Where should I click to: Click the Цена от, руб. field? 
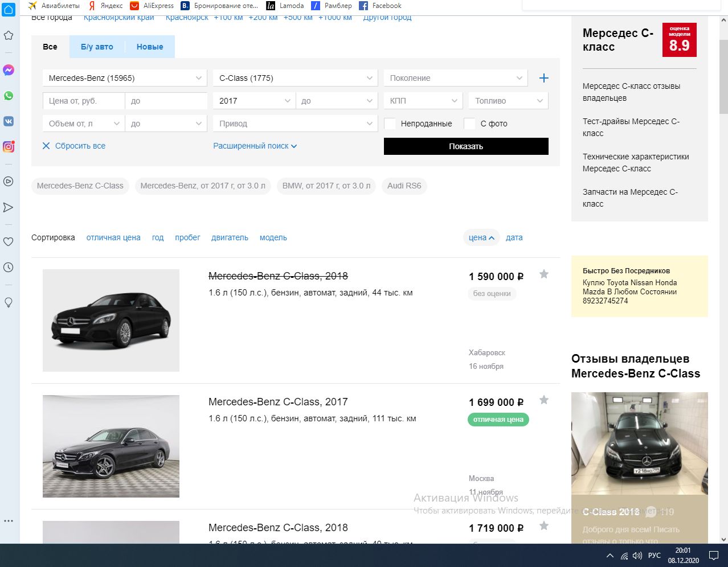84,101
